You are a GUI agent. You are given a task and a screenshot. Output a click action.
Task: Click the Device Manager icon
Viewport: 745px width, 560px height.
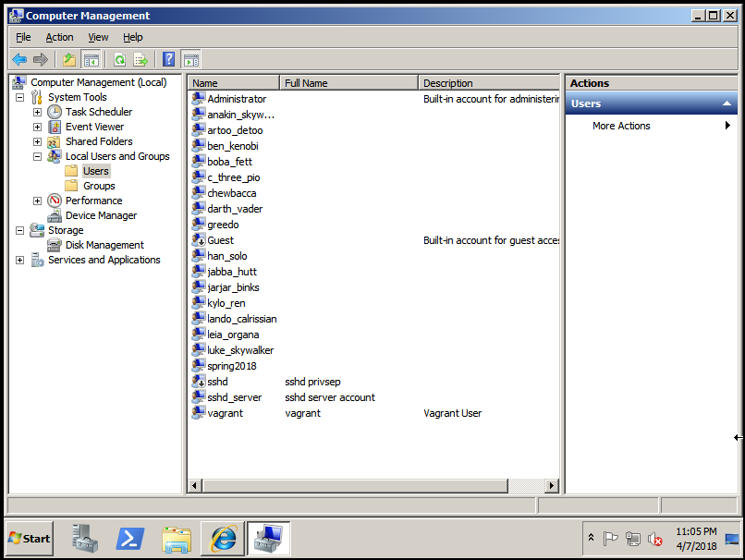55,215
